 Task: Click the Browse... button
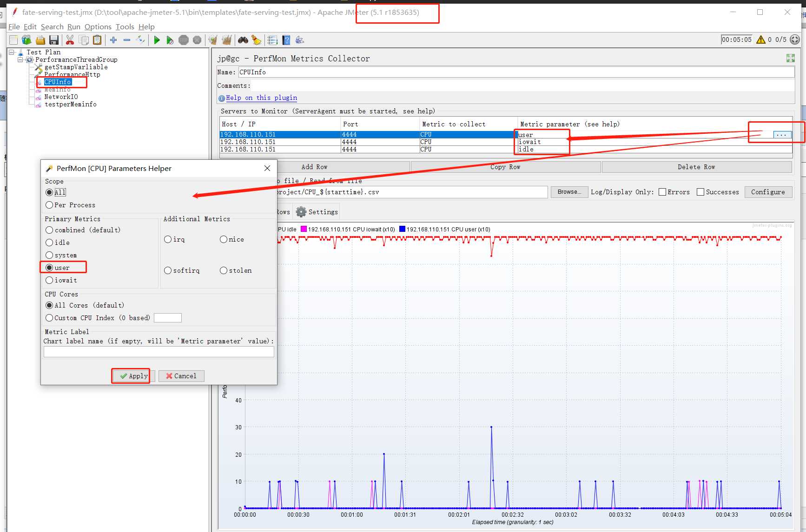point(569,192)
